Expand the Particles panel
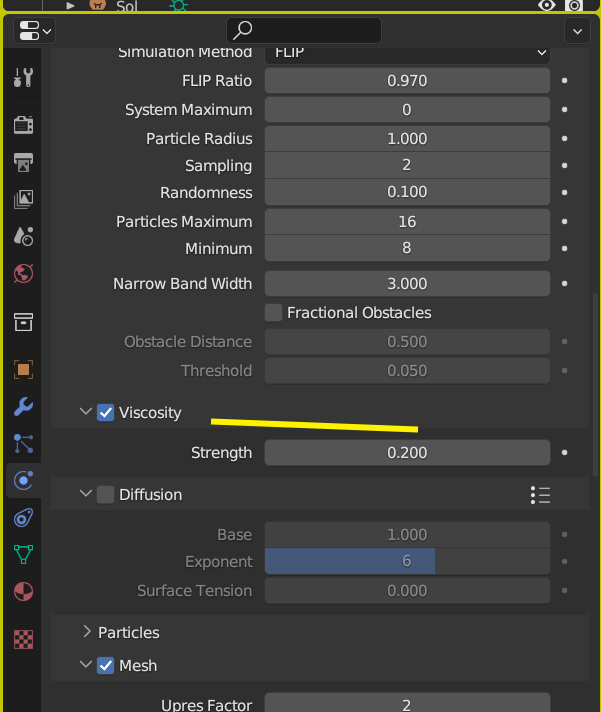The height and width of the screenshot is (712, 601). (87, 632)
